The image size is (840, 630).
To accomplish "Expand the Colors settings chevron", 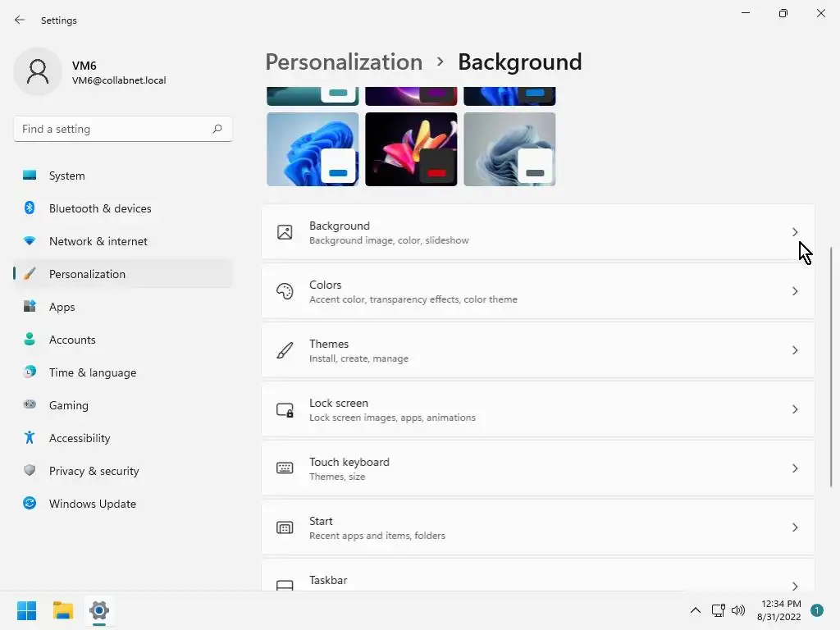I will (794, 291).
